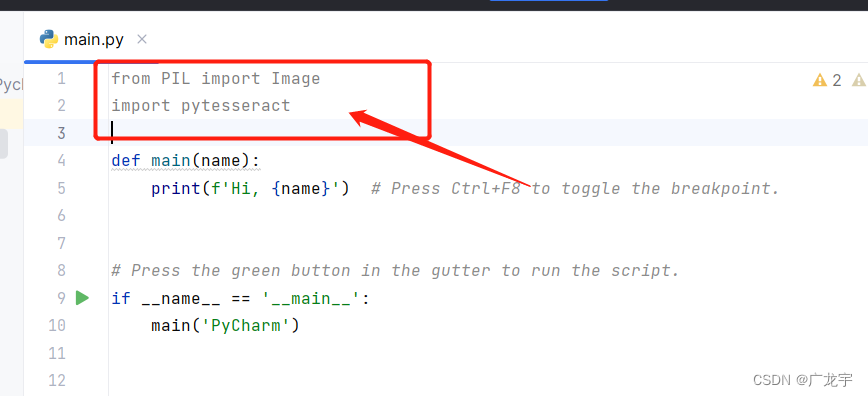Click the 'pytesseract' import name

point(236,106)
